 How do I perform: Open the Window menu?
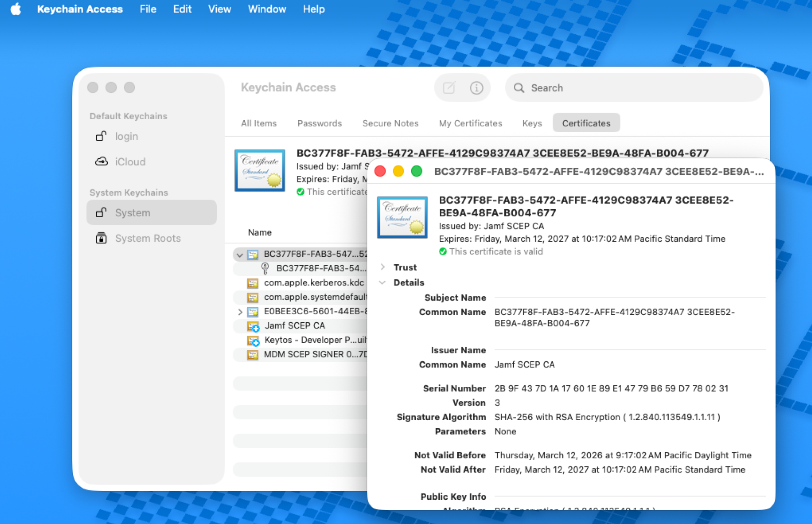click(266, 9)
